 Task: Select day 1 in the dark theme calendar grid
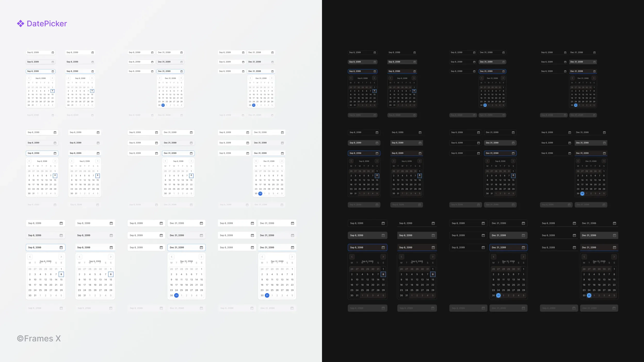click(375, 87)
